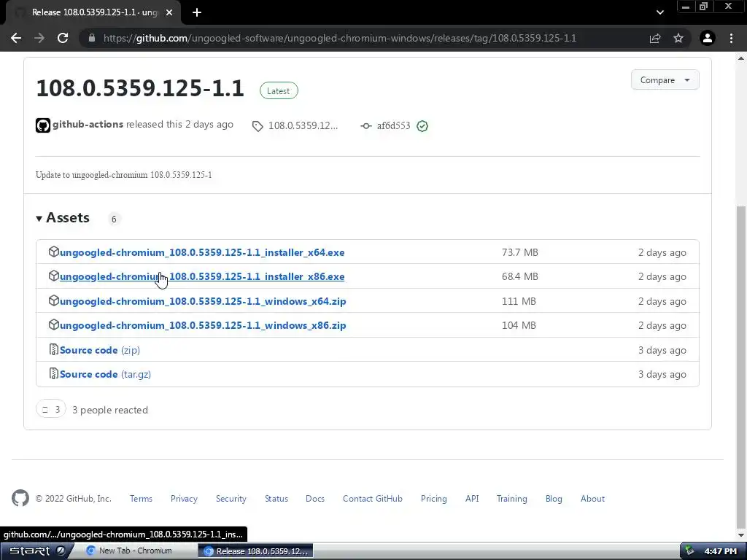Click the Latest release badge
The width and height of the screenshot is (747, 560).
[279, 90]
